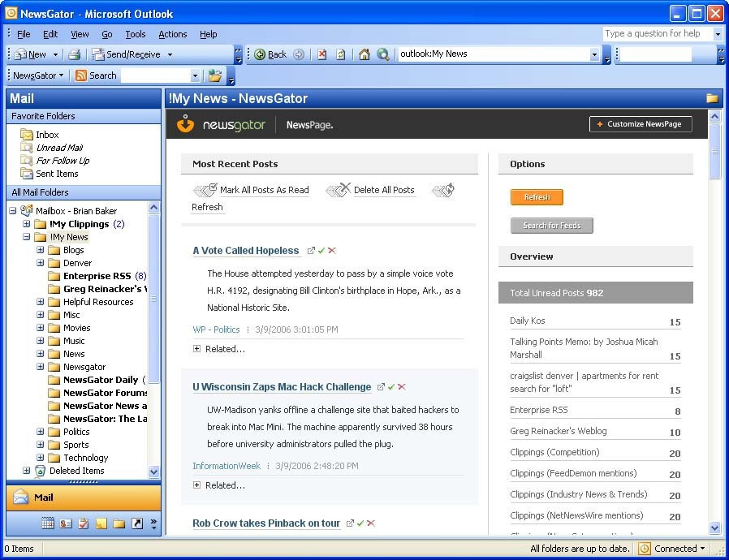Click the Delete All Posts link

[384, 190]
